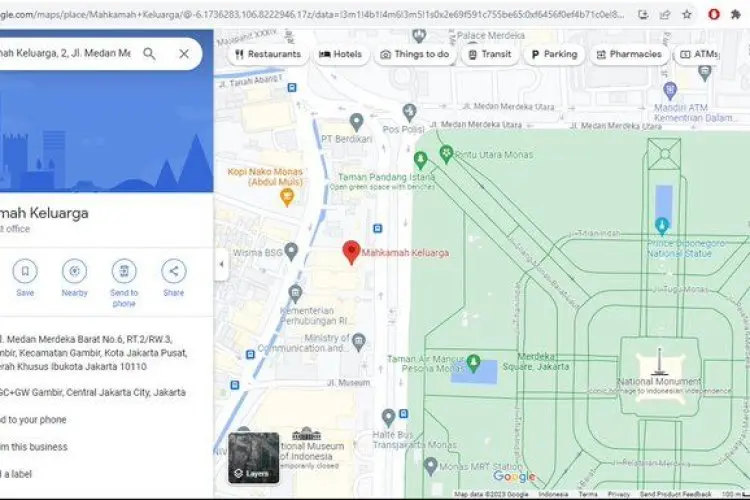Image resolution: width=750 pixels, height=500 pixels.
Task: Click the National Monument icon
Action: (x=660, y=362)
